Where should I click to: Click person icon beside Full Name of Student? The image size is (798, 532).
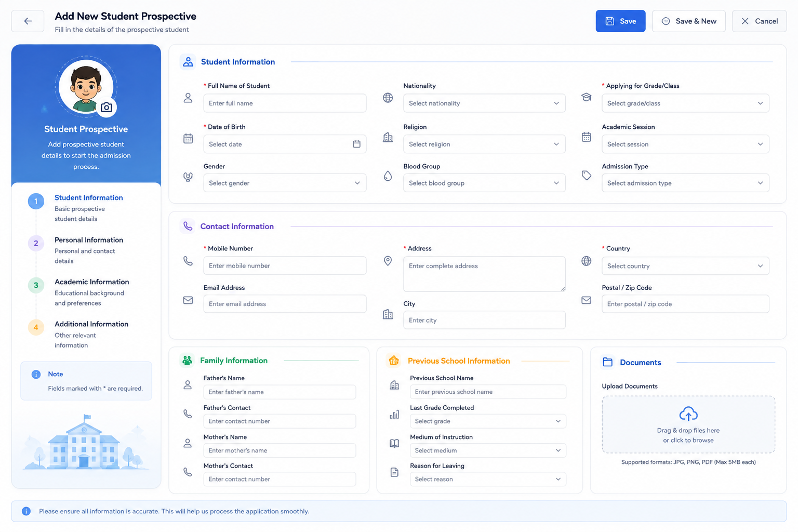tap(188, 98)
